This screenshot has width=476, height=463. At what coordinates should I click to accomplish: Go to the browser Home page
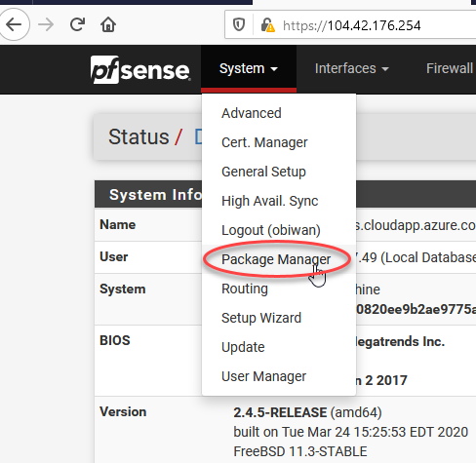108,24
